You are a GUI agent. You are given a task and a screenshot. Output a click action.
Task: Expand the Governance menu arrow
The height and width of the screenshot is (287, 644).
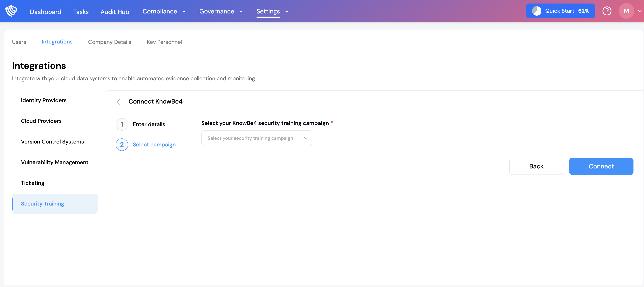tap(241, 12)
